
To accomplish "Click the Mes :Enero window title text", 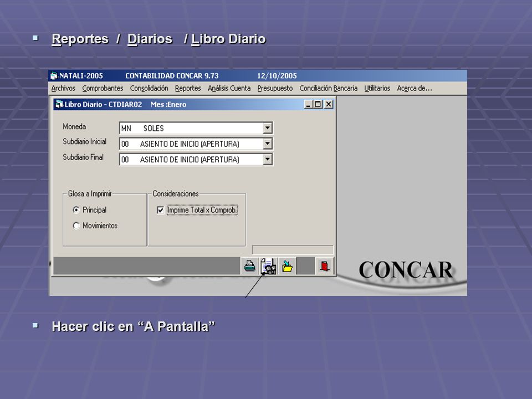I will click(x=168, y=105).
